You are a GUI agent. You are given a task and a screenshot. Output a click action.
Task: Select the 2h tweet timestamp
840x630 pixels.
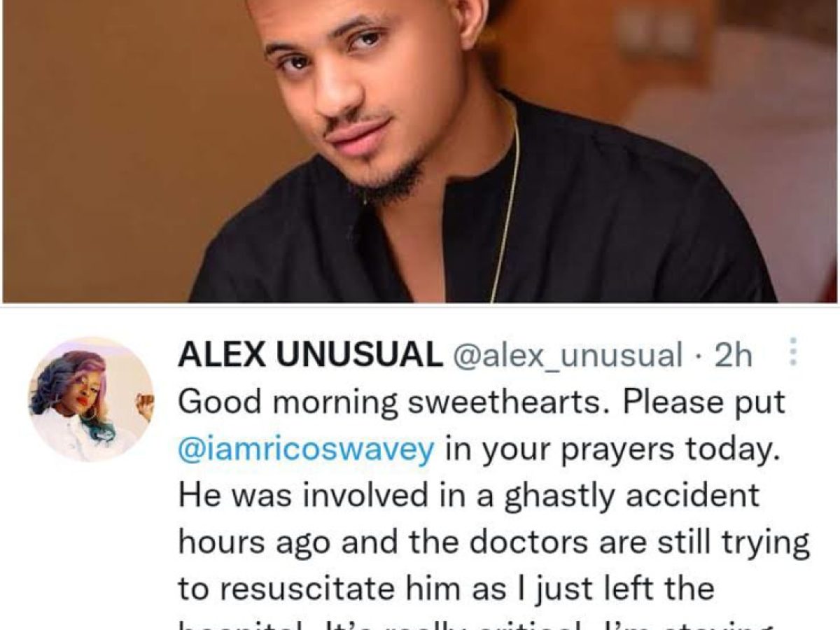tap(732, 356)
